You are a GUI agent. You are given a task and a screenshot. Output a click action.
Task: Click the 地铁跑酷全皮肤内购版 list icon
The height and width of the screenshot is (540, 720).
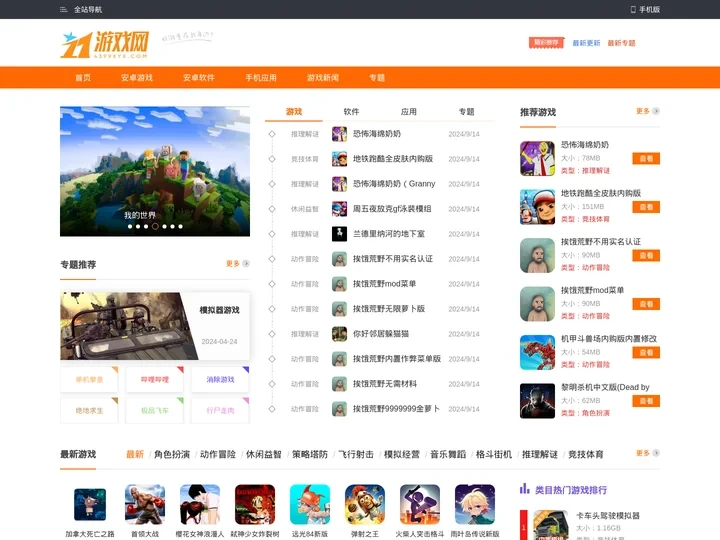(x=339, y=159)
